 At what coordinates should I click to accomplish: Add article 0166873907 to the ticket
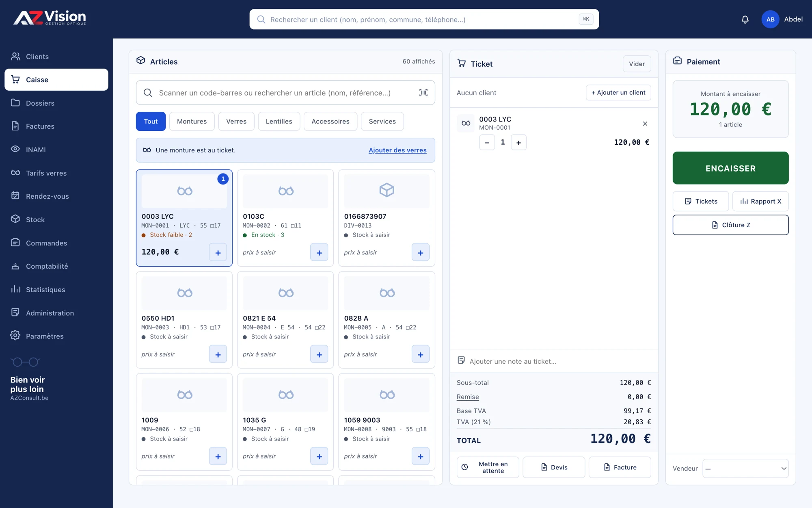(x=421, y=252)
